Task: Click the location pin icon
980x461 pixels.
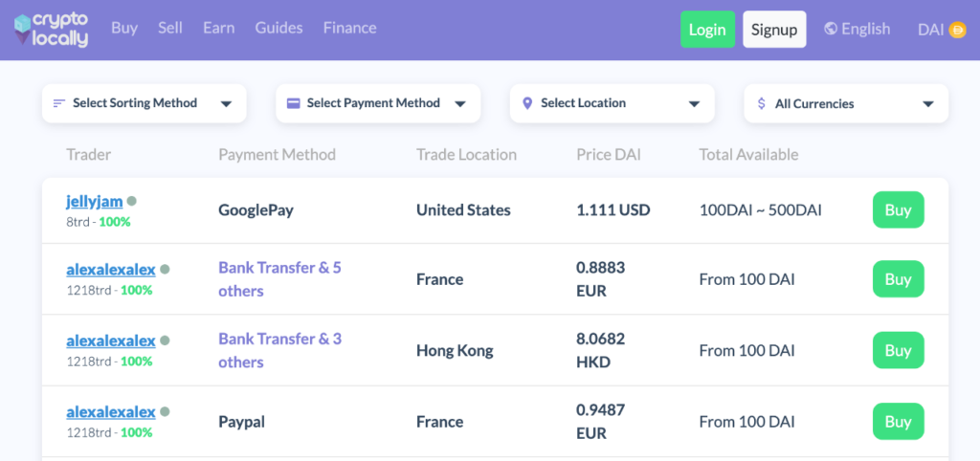Action: 527,103
